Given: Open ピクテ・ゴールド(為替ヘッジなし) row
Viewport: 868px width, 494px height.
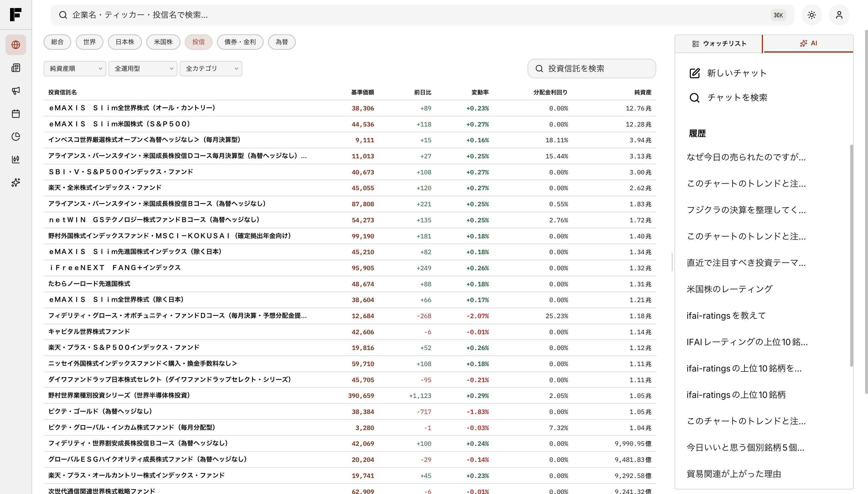Looking at the screenshot, I should pos(350,412).
